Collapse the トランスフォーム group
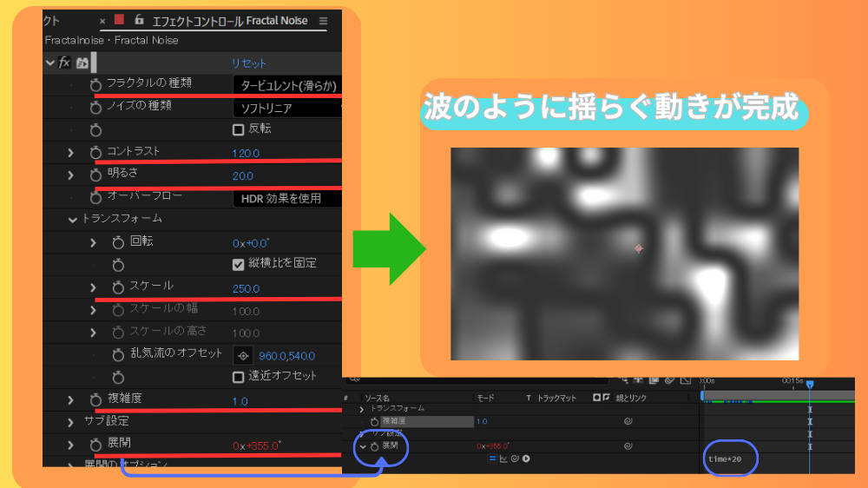This screenshot has height=488, width=868. tap(73, 219)
